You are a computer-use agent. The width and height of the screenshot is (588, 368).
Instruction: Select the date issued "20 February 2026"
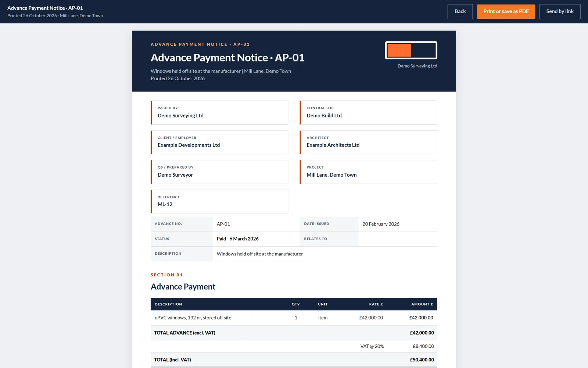point(381,224)
